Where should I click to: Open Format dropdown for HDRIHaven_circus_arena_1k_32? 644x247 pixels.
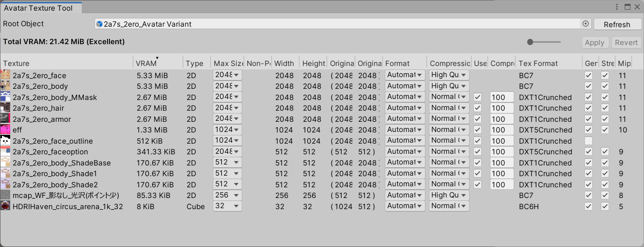pos(405,206)
